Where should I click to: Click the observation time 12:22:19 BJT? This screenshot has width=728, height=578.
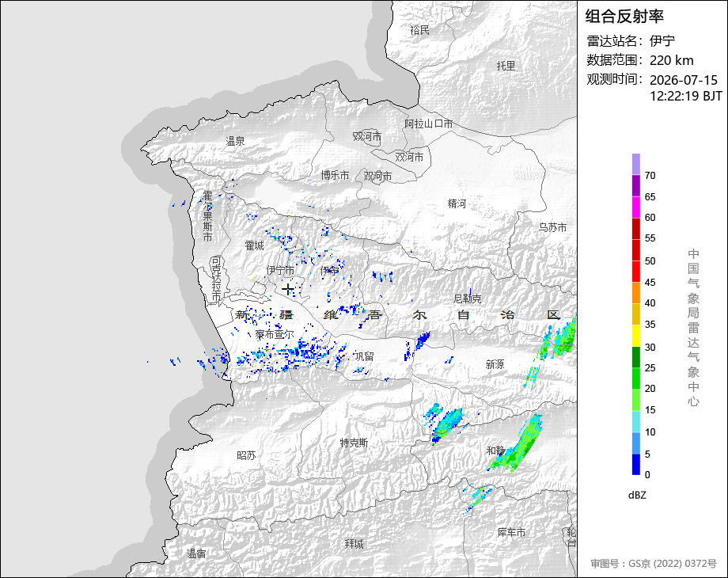[686, 96]
